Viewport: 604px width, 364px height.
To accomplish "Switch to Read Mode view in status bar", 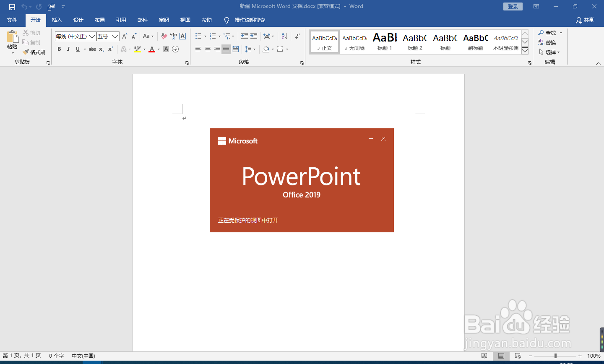I will (x=484, y=356).
